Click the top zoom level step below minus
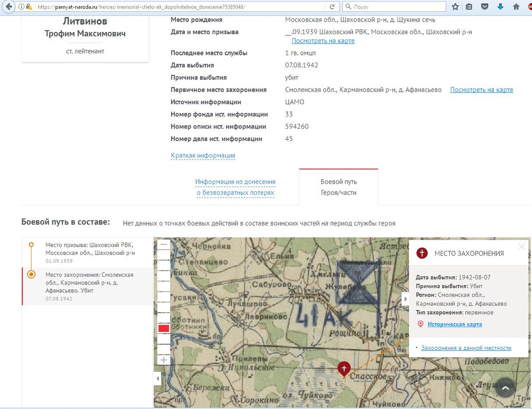The height and width of the screenshot is (409, 532). coord(164,255)
